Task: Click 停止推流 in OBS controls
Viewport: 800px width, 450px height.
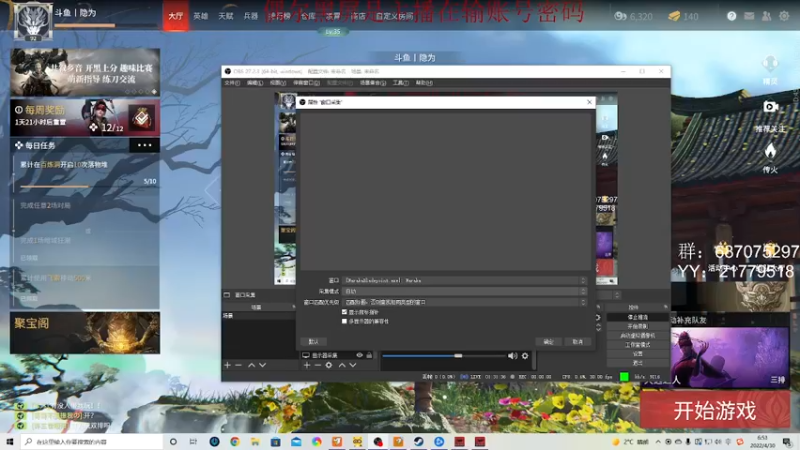Action: click(638, 317)
